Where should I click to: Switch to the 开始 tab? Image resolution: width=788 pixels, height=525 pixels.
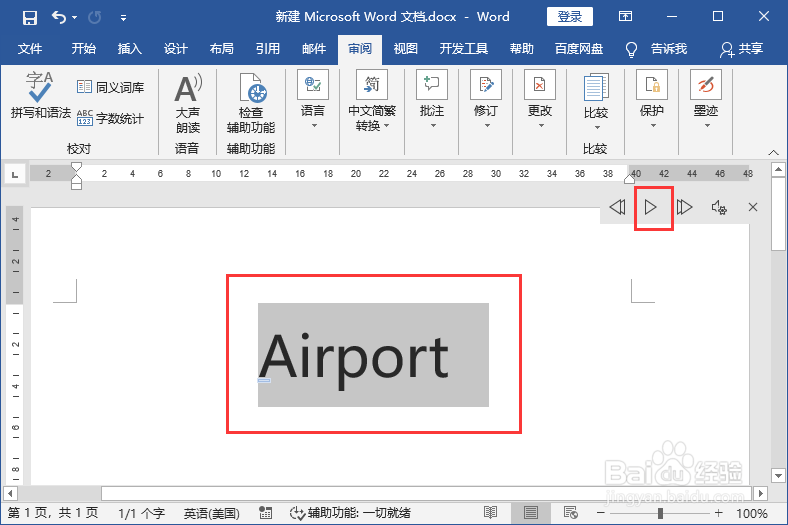pyautogui.click(x=83, y=49)
